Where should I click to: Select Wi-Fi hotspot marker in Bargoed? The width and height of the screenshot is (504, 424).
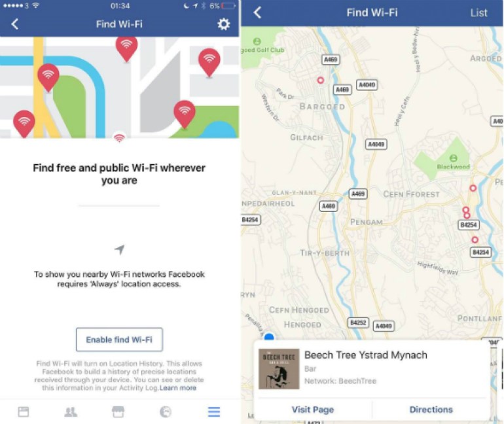tap(321, 80)
